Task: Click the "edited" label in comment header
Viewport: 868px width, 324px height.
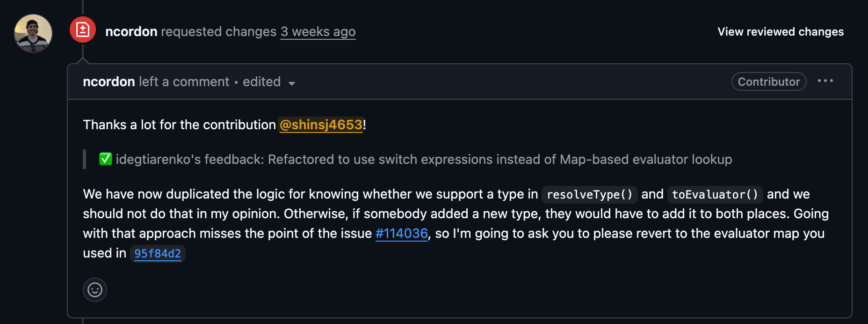Action: (261, 82)
